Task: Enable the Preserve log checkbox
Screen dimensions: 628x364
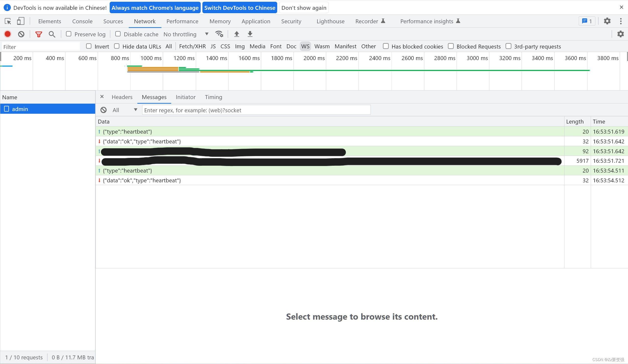Action: click(68, 34)
